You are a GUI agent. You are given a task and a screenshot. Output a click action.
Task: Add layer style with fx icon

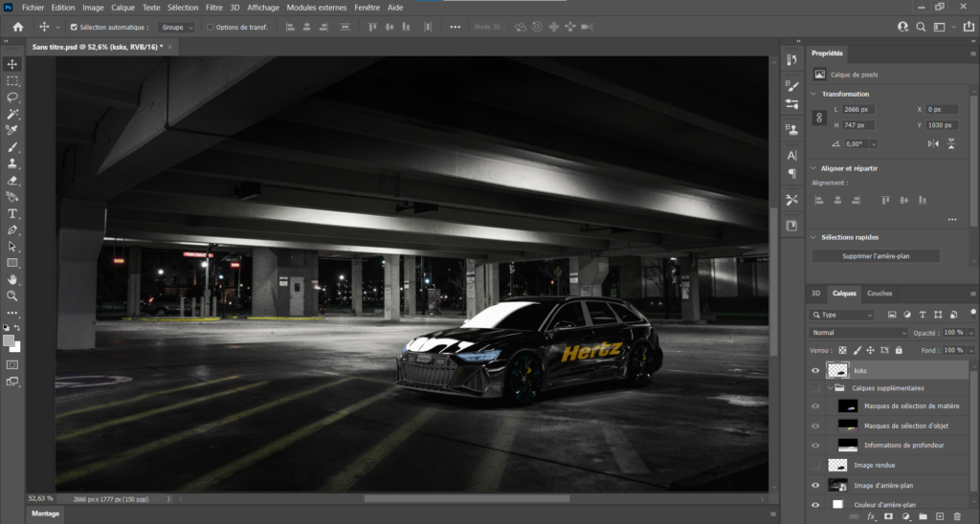click(871, 516)
